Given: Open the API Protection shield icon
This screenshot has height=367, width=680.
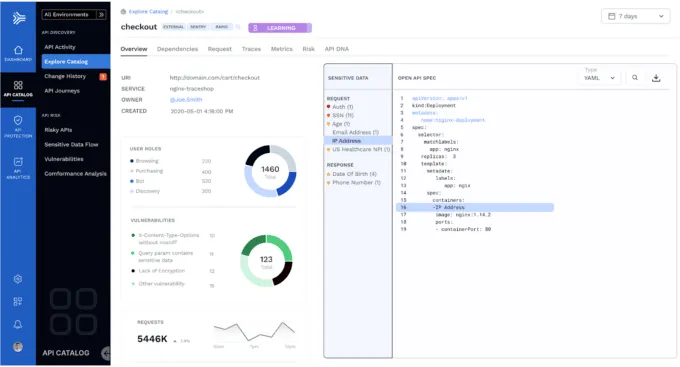Looking at the screenshot, I should 18,120.
